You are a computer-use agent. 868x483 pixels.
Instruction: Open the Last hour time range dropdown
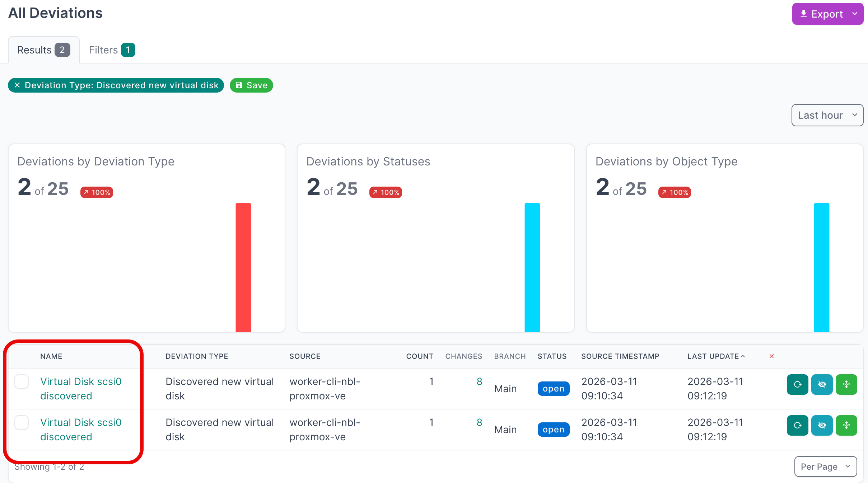[x=827, y=115]
